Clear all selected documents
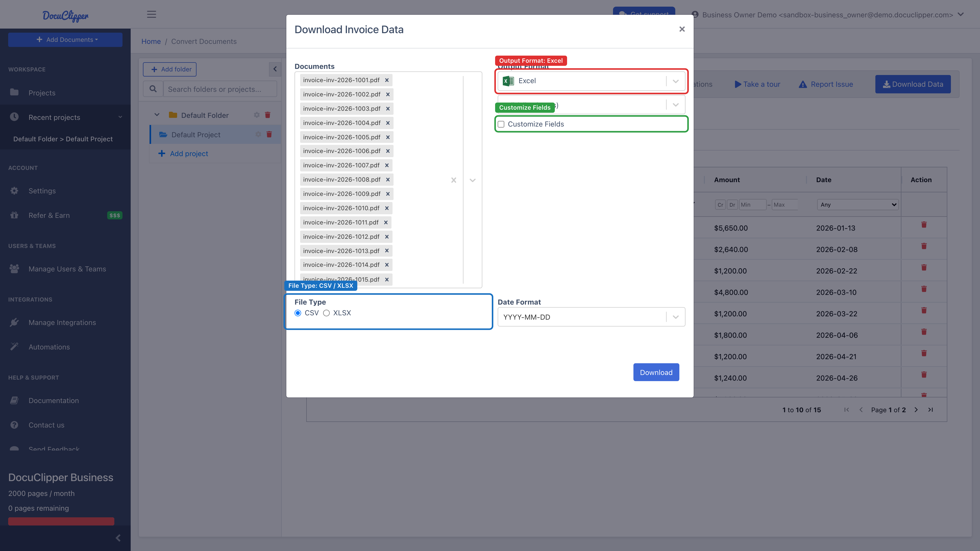This screenshot has width=980, height=551. point(454,180)
